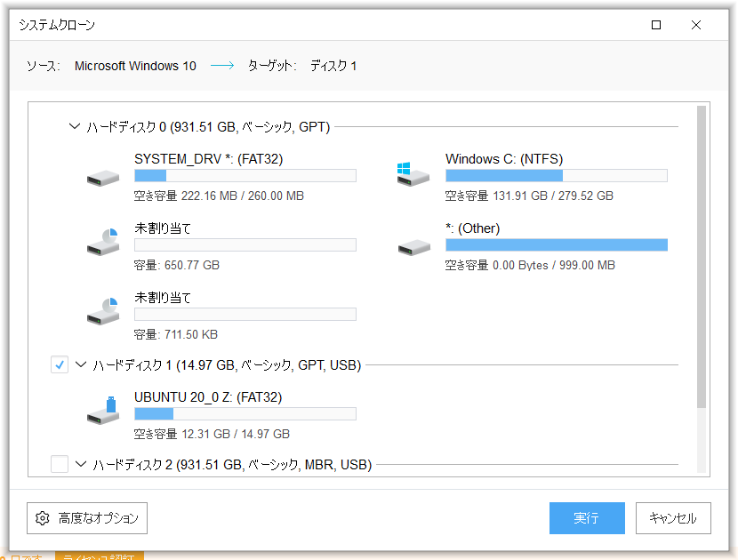Click the UBUNTU 20_0 USB drive icon
This screenshot has width=738, height=560.
(103, 411)
